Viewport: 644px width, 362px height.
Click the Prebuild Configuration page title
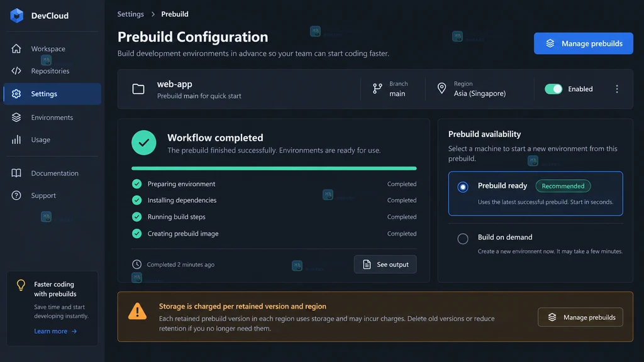click(x=192, y=37)
